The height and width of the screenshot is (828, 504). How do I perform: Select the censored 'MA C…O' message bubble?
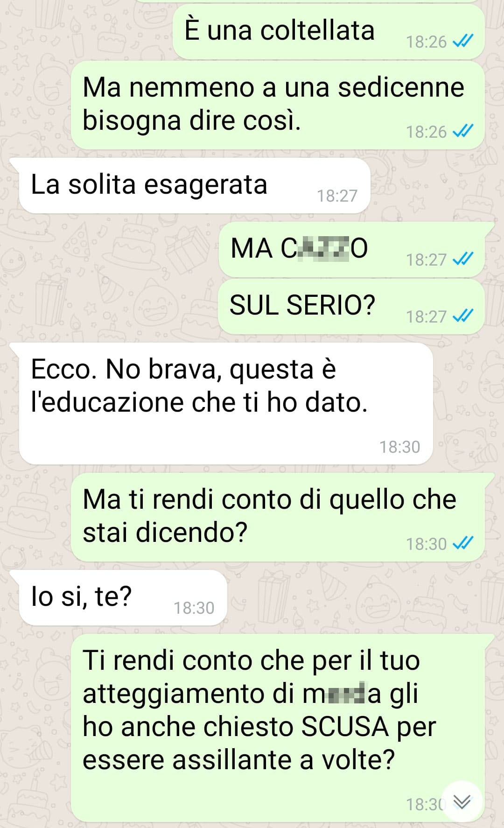(x=351, y=249)
